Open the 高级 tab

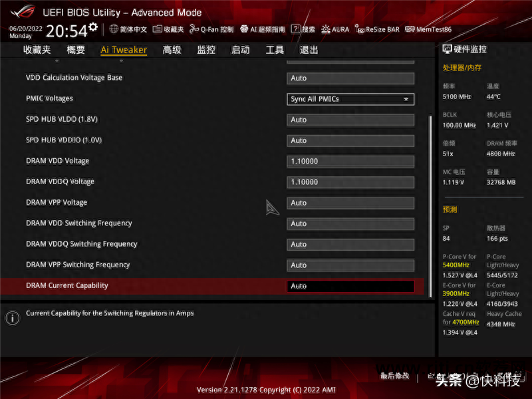pyautogui.click(x=172, y=50)
